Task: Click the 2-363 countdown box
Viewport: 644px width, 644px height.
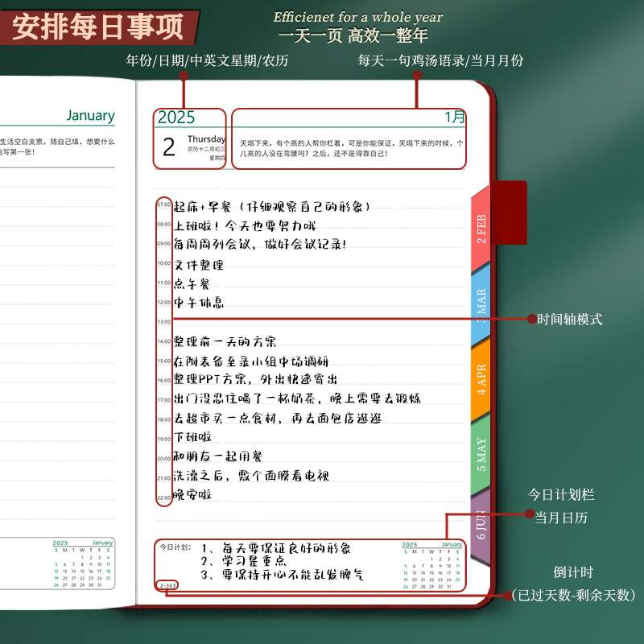Action: point(167,585)
